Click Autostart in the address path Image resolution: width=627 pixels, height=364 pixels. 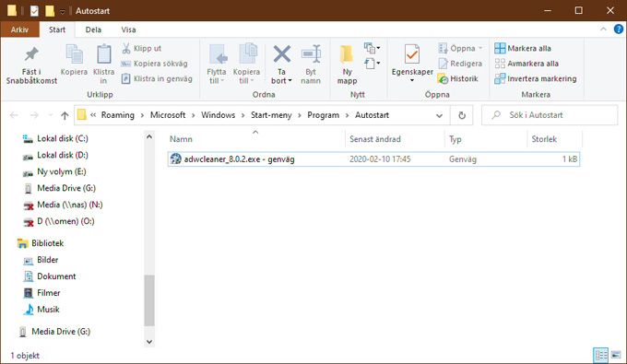(x=372, y=115)
